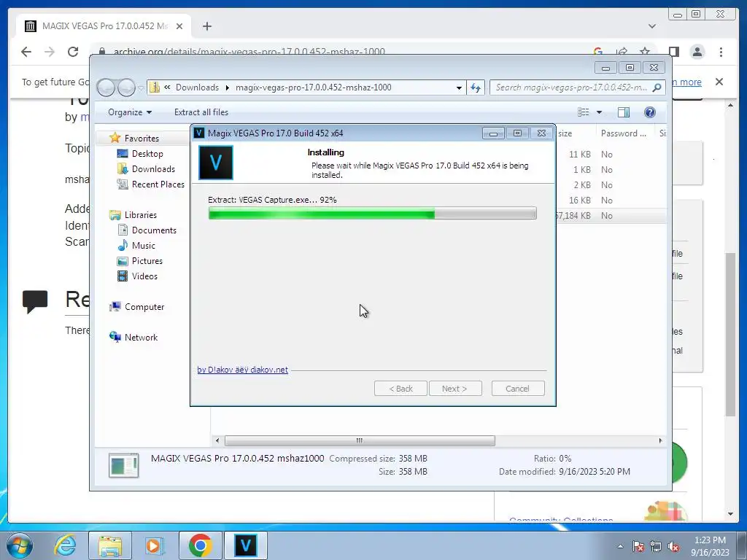
Task: Select Network in the navigation pane
Action: tap(141, 338)
